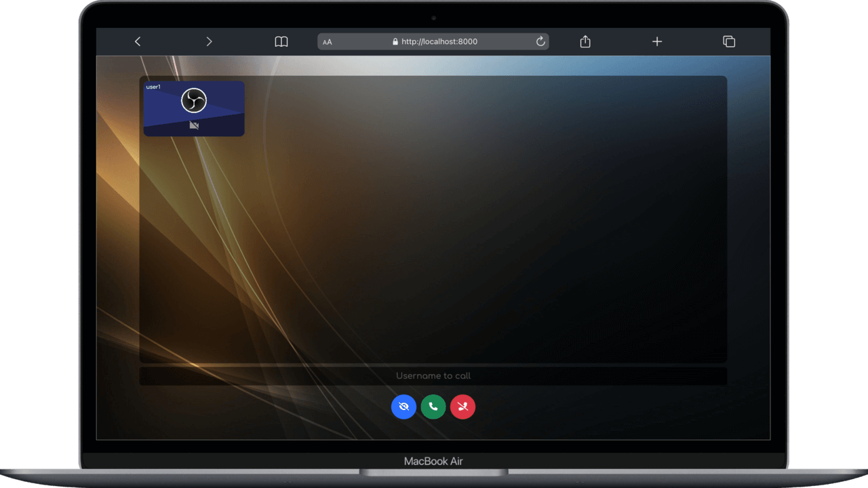Viewport: 868px width, 488px height.
Task: Open the share sheet icon
Action: point(585,42)
